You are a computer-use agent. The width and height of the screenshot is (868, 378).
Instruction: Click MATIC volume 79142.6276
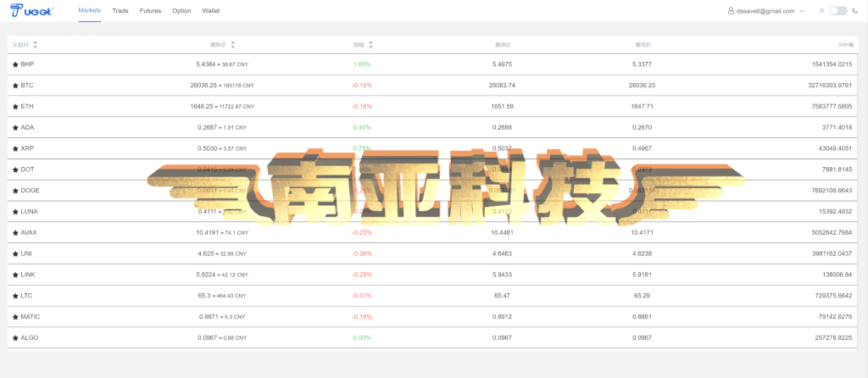[835, 317]
